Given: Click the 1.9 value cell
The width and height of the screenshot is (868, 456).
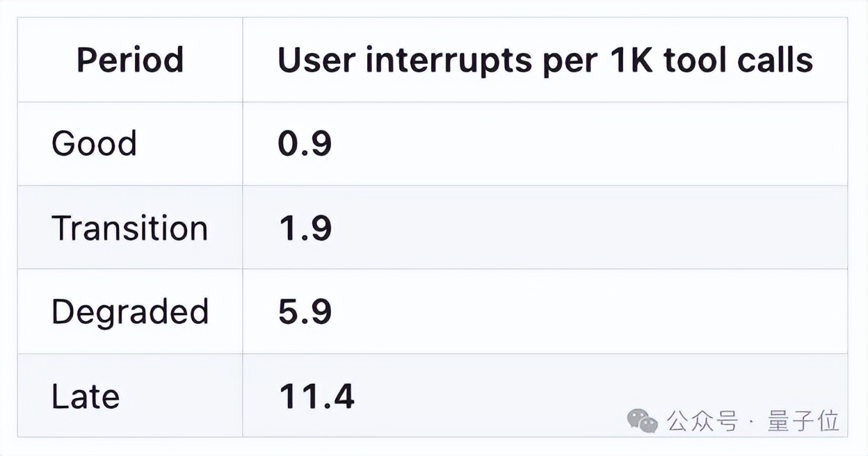Looking at the screenshot, I should pyautogui.click(x=305, y=228).
